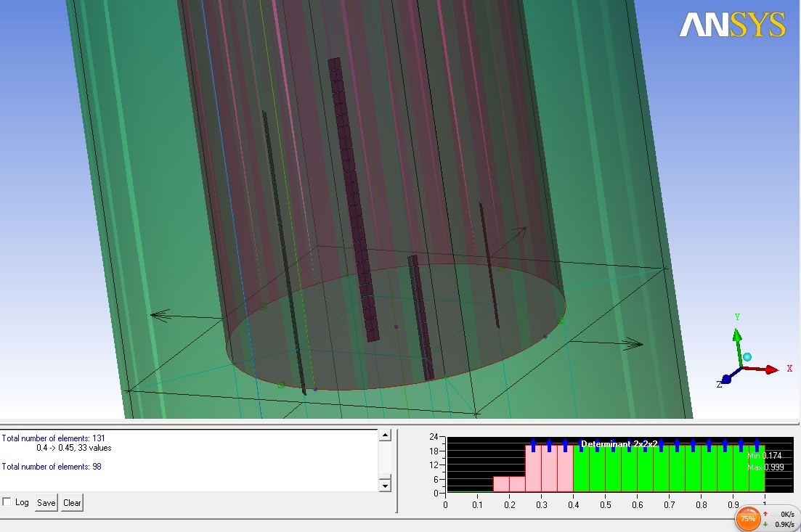
Task: Click the blue Z axis arrow on triad
Action: 728,378
